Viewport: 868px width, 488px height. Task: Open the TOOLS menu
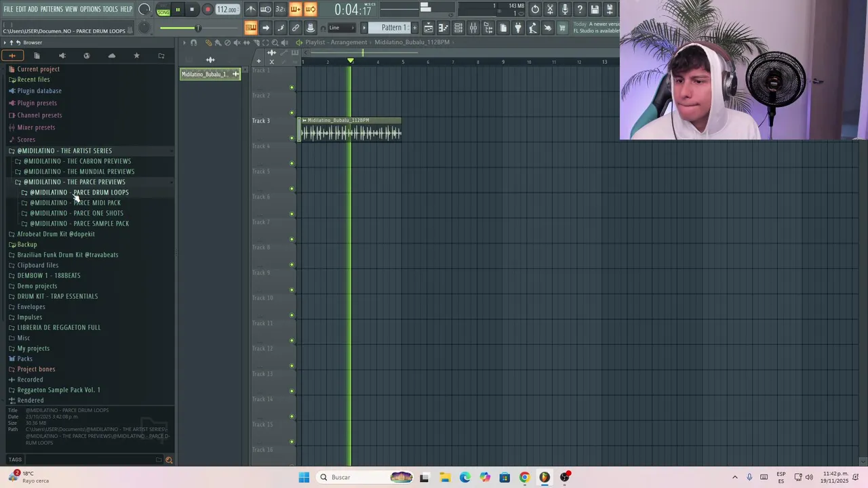(x=111, y=9)
